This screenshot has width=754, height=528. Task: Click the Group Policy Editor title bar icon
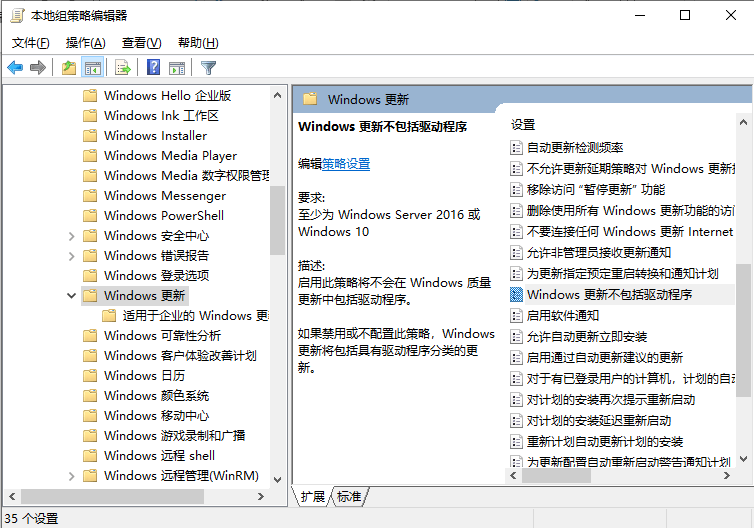pyautogui.click(x=17, y=16)
